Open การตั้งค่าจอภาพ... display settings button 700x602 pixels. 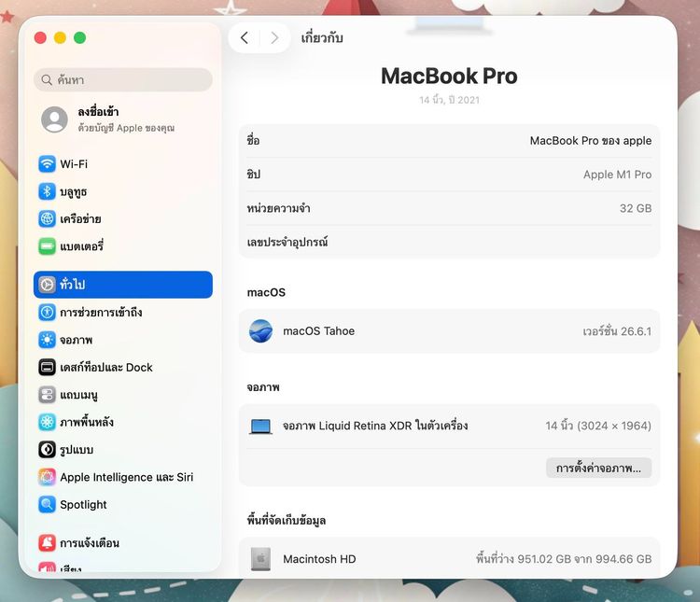[598, 468]
